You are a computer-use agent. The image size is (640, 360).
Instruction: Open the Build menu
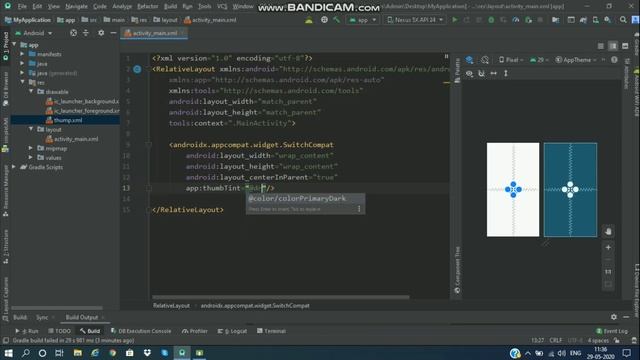tap(170, 7)
